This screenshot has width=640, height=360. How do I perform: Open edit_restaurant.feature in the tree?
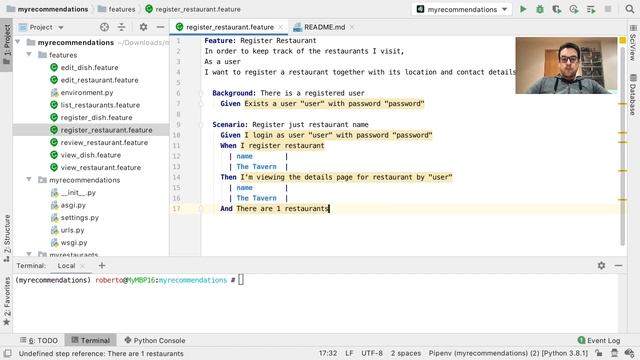(x=99, y=80)
